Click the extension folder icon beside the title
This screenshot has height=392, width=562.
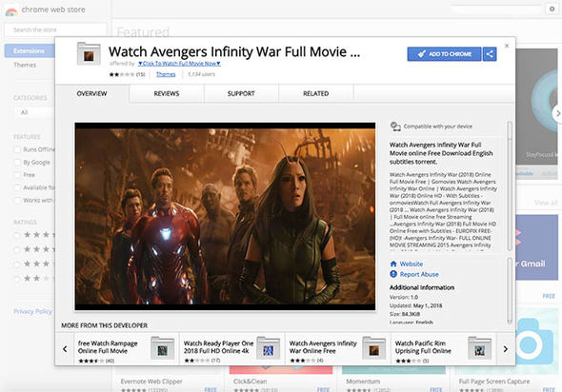click(89, 53)
